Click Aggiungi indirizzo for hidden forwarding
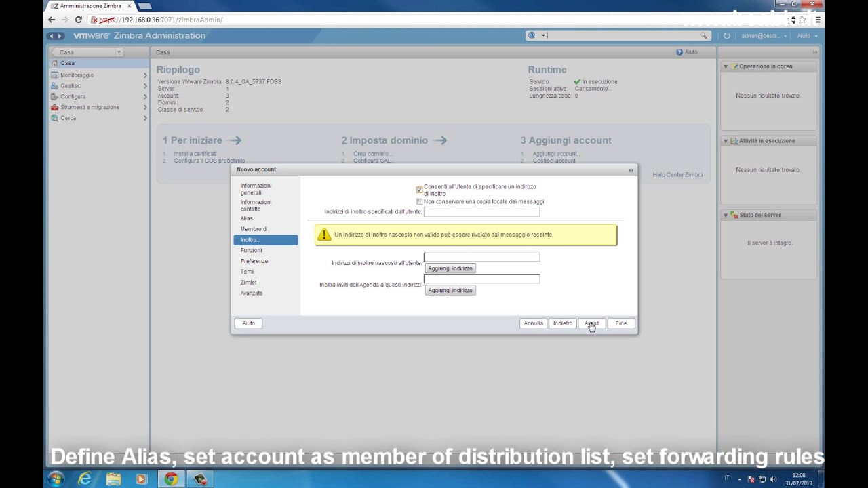 coord(450,268)
